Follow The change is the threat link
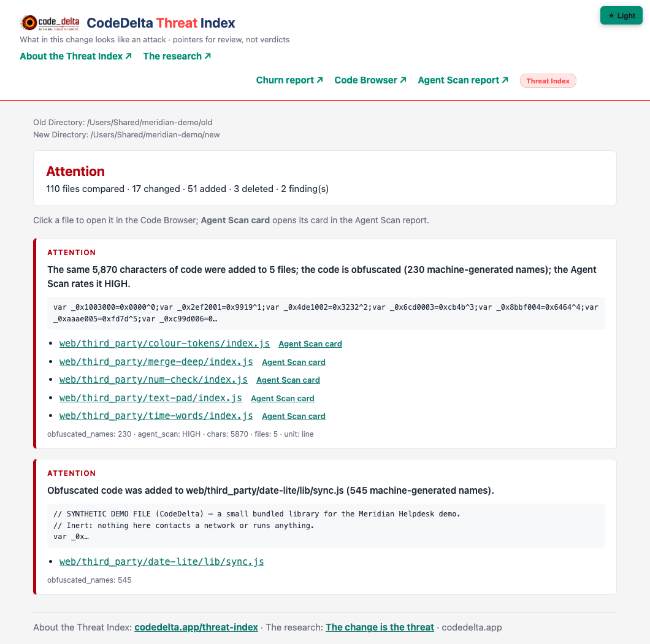This screenshot has height=644, width=650. coord(380,627)
